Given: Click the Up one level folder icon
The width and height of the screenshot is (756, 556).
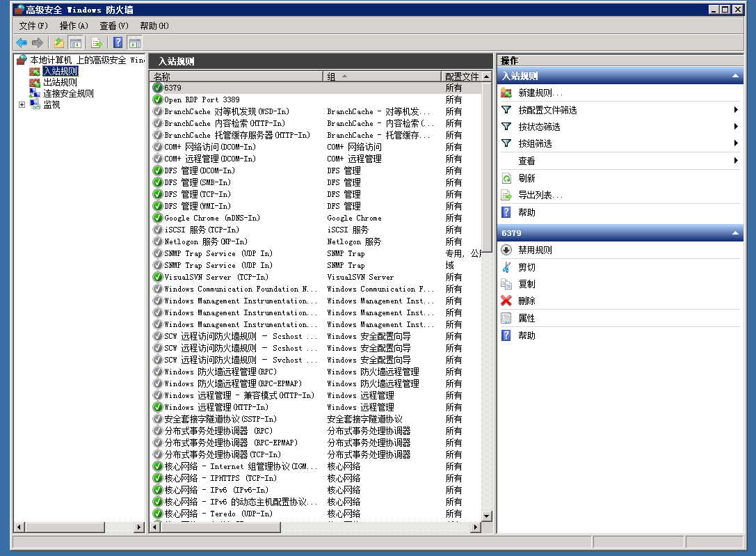Looking at the screenshot, I should [x=59, y=43].
